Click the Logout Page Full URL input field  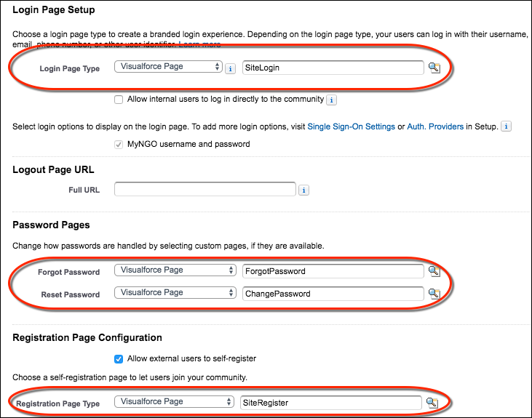click(x=205, y=190)
